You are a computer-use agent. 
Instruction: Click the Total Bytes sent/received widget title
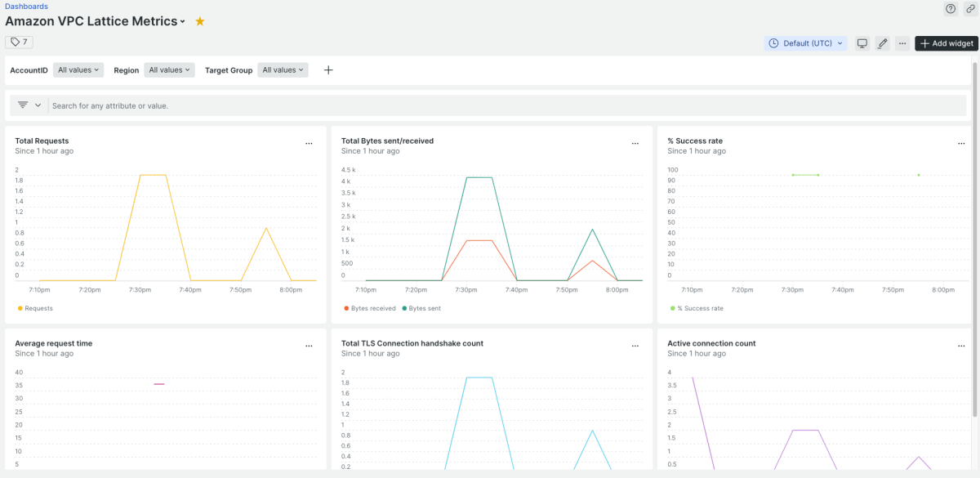pos(387,141)
